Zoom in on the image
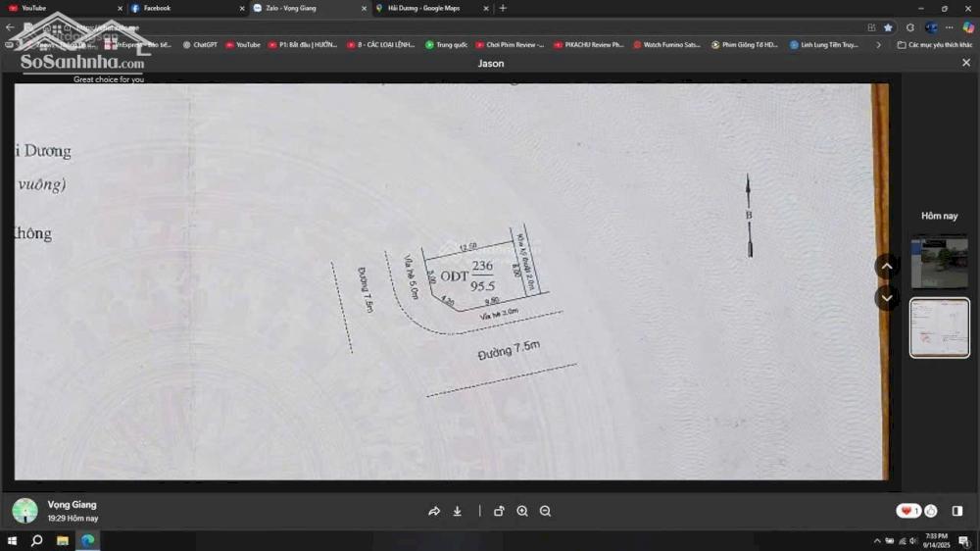The height and width of the screenshot is (551, 980). (x=522, y=511)
